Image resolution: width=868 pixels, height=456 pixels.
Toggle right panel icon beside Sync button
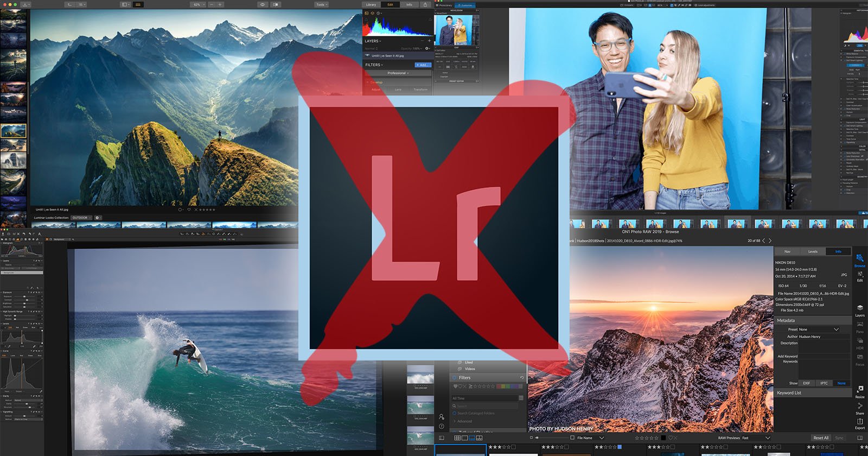tap(860, 438)
